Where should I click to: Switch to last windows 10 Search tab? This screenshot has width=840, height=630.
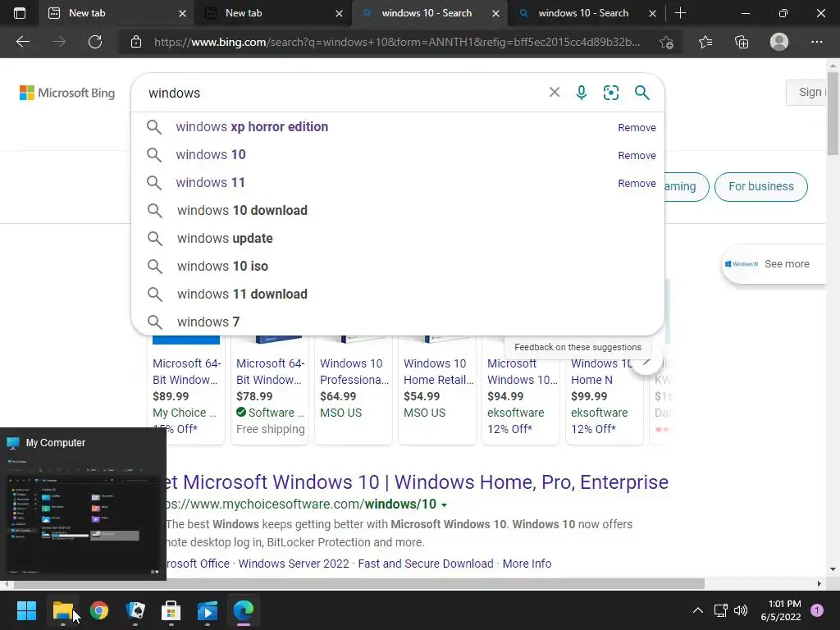[x=583, y=13]
